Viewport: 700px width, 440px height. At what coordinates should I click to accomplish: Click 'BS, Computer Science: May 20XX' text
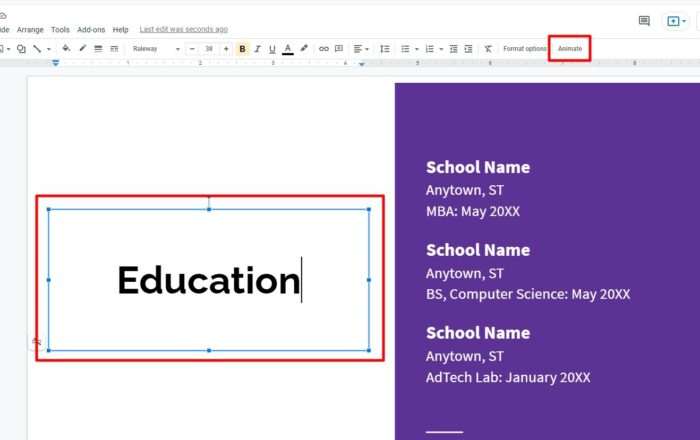[x=528, y=294]
